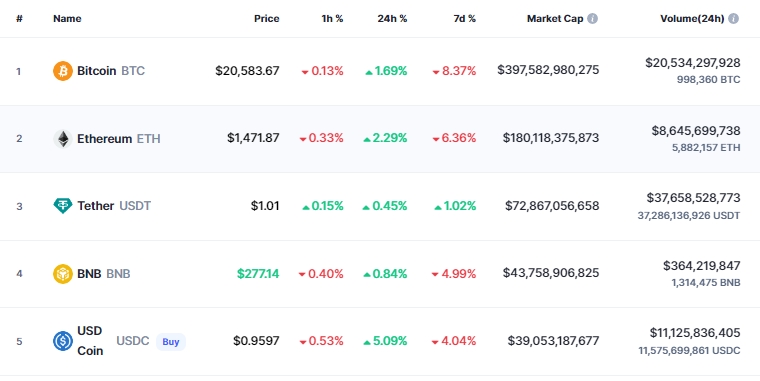Sort by the Name column header
Image resolution: width=760 pixels, height=381 pixels.
(67, 18)
